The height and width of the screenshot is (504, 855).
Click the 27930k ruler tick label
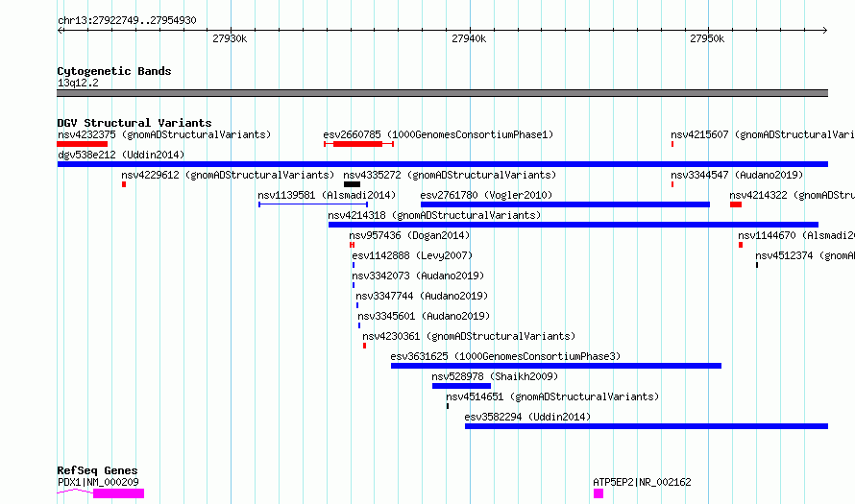[230, 38]
